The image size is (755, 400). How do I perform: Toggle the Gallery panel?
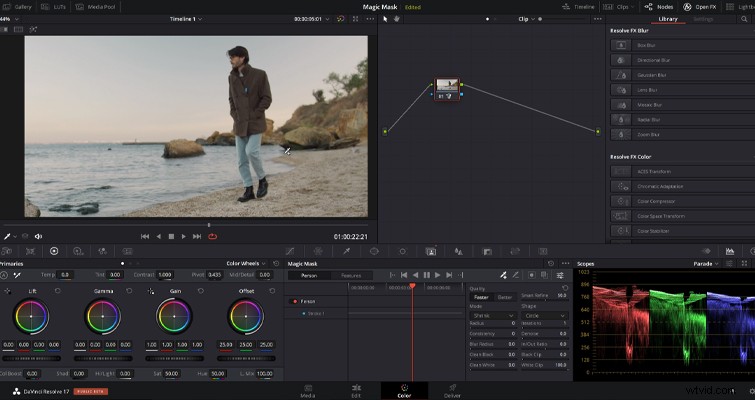click(16, 7)
